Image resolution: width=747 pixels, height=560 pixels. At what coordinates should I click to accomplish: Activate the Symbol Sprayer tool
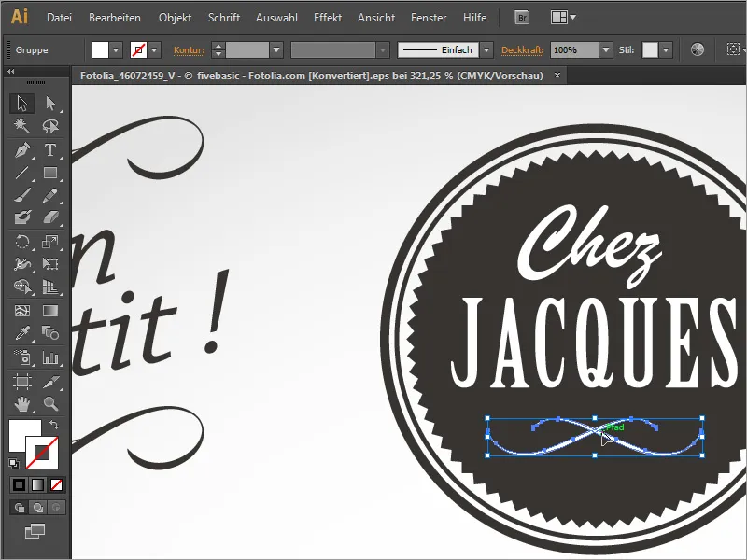[22, 357]
